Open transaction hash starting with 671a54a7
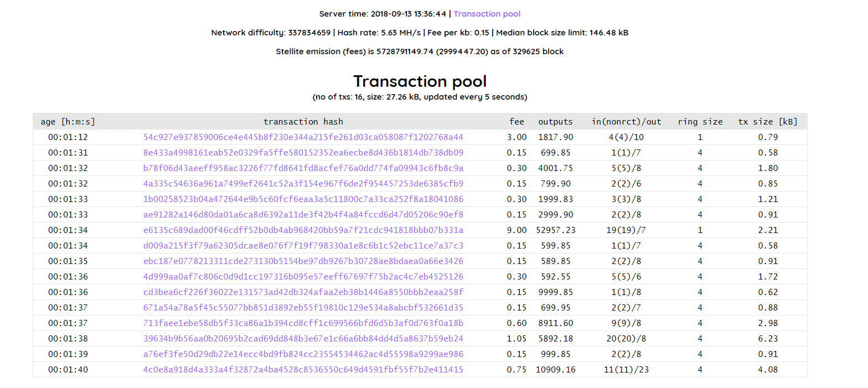This screenshot has width=868, height=388. 303,308
